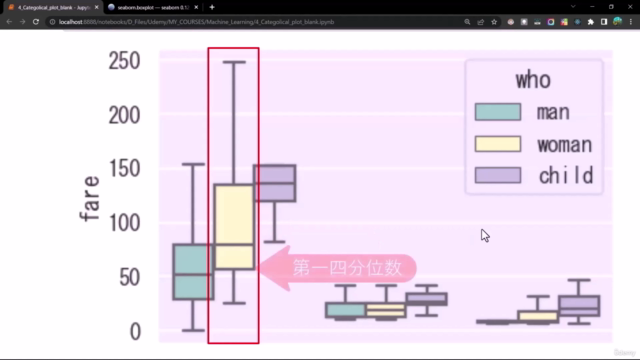640x360 pixels.
Task: Click the multicolored squares extension icon
Action: 564,22
